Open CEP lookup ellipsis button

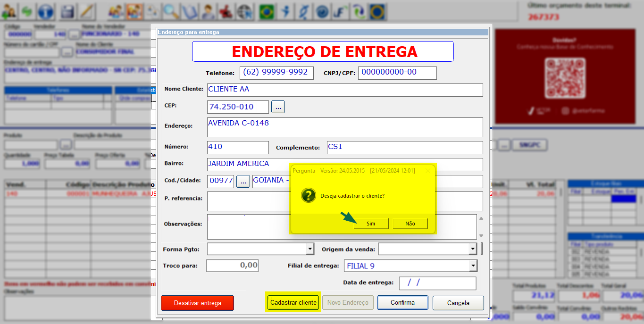coord(278,107)
